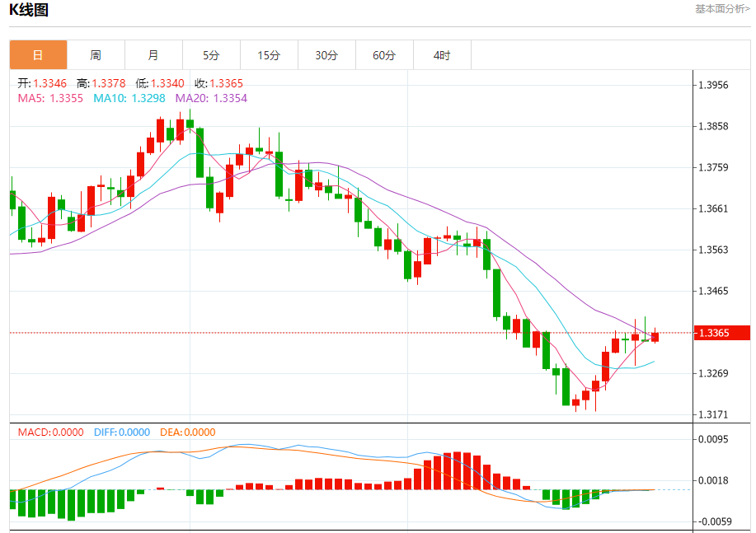Click the 1.3956 price axis label
Image resolution: width=756 pixels, height=533 pixels.
pyautogui.click(x=713, y=85)
